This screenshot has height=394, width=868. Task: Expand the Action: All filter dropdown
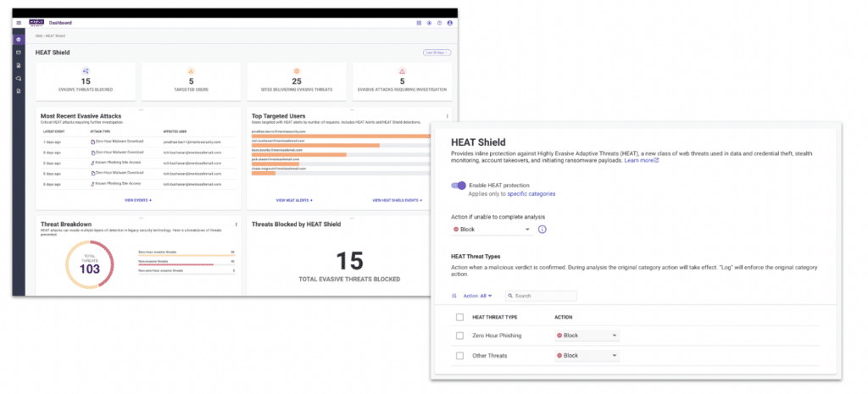click(478, 296)
